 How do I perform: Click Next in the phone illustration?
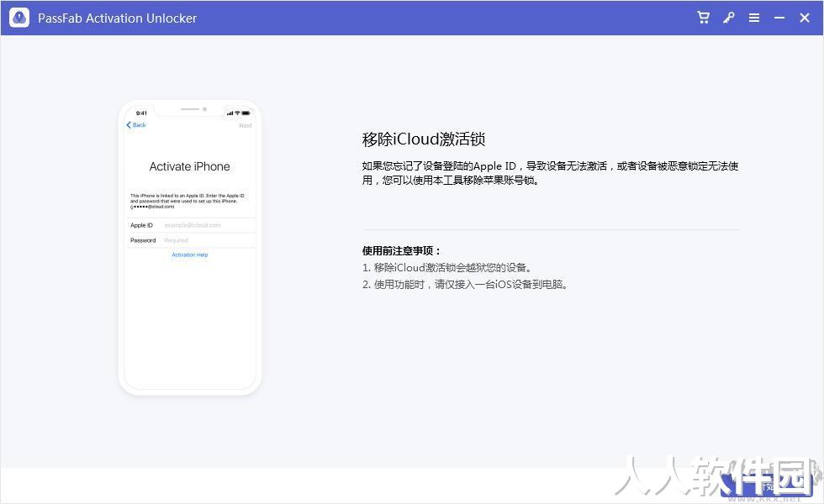(245, 125)
